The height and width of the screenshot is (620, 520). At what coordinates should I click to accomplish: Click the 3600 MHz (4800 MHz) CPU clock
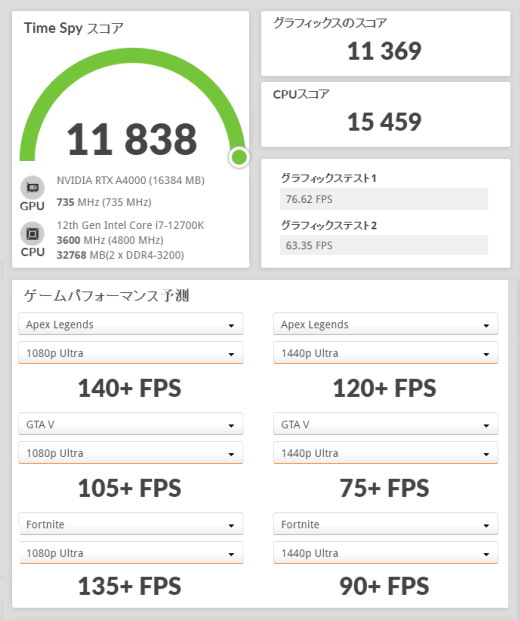[110, 240]
